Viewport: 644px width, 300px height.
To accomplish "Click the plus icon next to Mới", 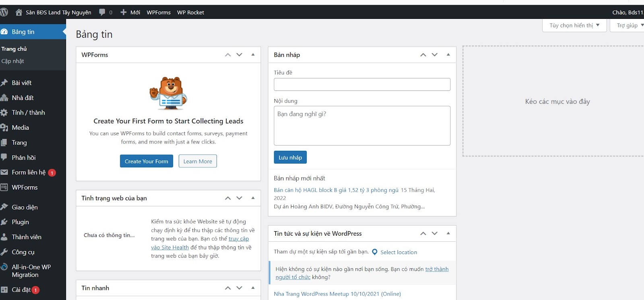I will pyautogui.click(x=124, y=12).
